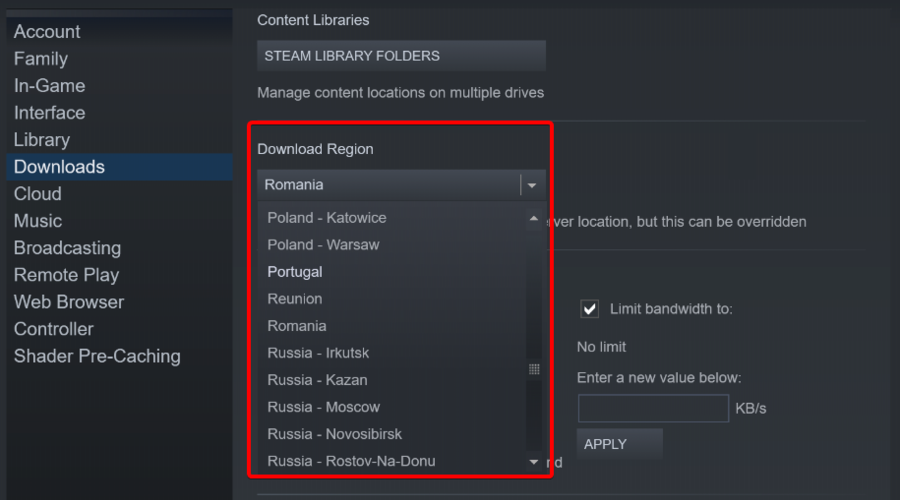The height and width of the screenshot is (500, 900).
Task: Click the bandwidth KB/s input field
Action: point(653,408)
